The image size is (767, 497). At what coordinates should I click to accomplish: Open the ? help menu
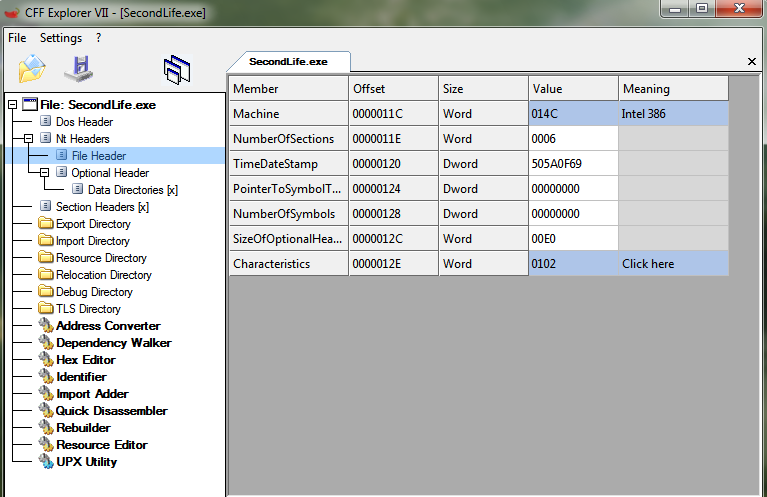pos(98,38)
